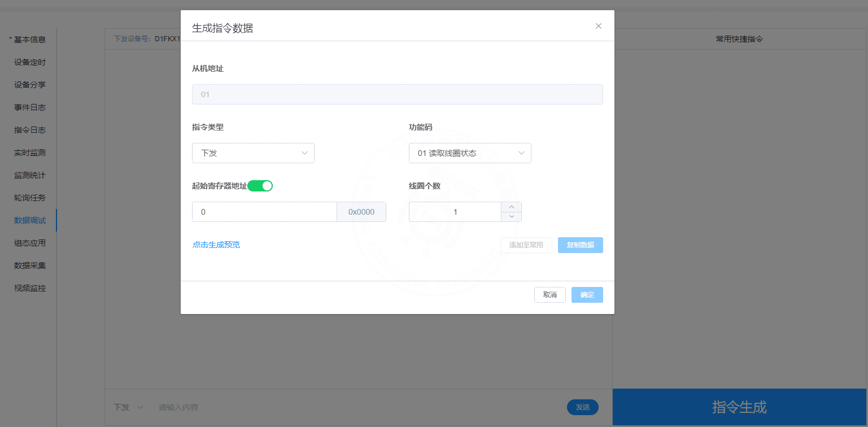The width and height of the screenshot is (868, 427).
Task: Go to 轮询任务 in the sidebar
Action: pos(30,198)
